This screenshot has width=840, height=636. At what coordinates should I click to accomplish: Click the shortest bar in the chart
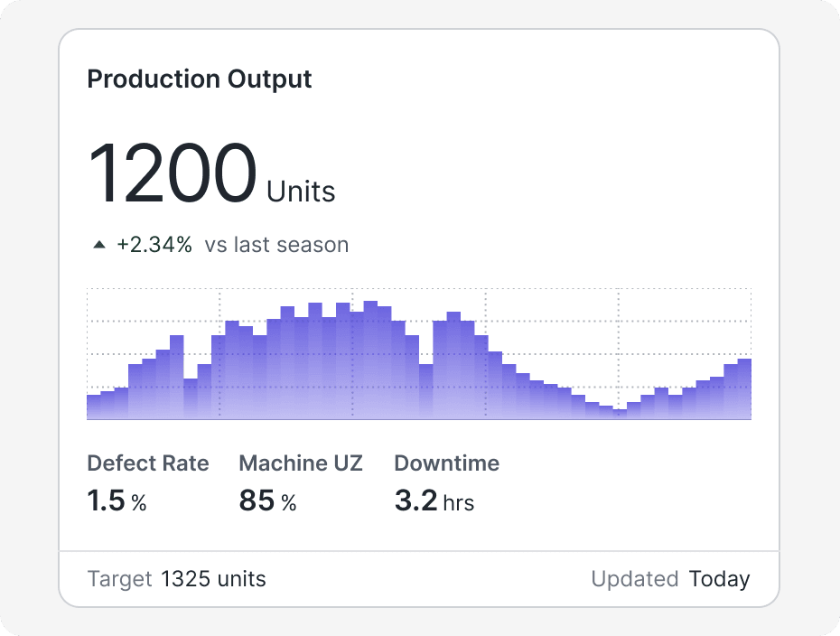tap(620, 415)
